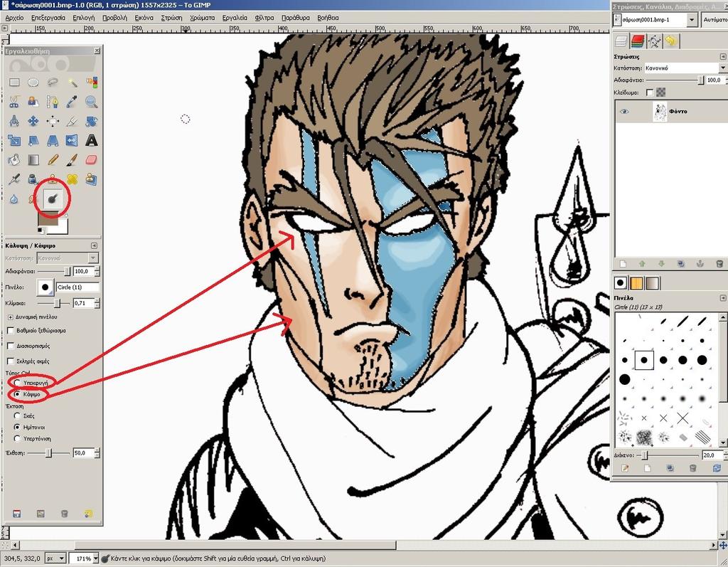
Task: Open the Κάλυψη / Κάψιμο panel menu arrow
Action: 95,245
